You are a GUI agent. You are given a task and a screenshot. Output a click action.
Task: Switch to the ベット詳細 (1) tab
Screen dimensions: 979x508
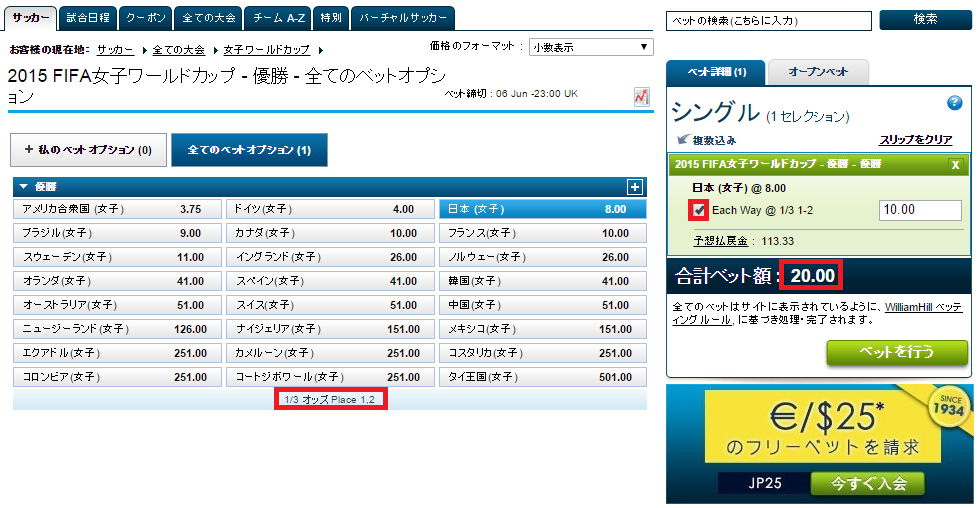point(716,72)
